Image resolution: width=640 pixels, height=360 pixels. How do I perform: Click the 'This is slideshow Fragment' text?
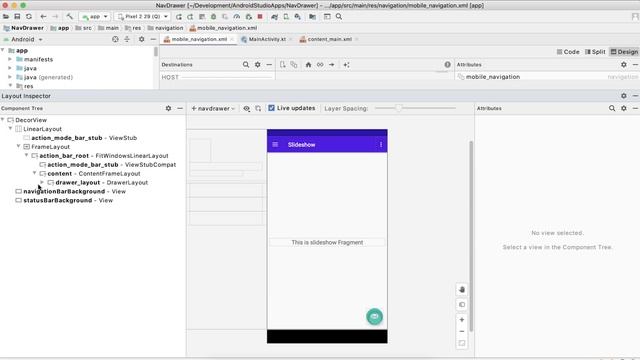pyautogui.click(x=327, y=242)
